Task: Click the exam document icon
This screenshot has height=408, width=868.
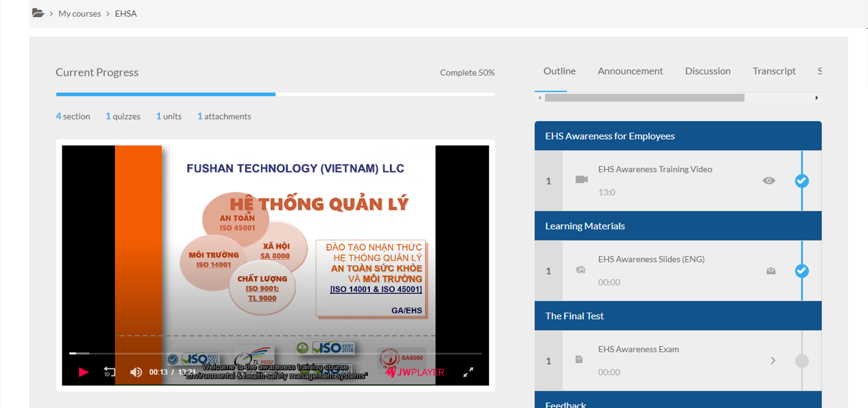Action: (579, 360)
